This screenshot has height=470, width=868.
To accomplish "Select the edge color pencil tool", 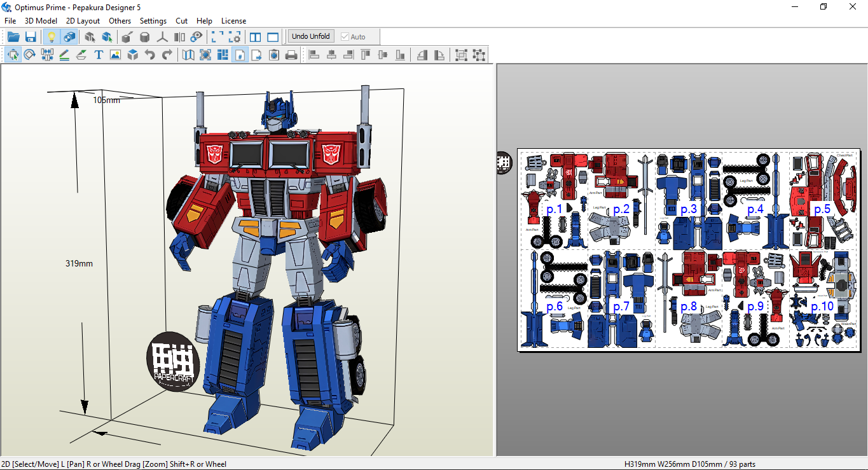I will tap(64, 55).
